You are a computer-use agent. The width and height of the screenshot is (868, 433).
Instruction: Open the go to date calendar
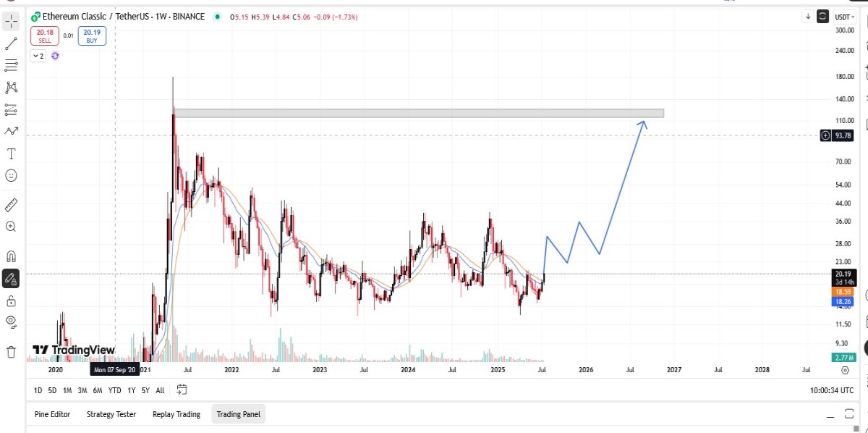(x=182, y=390)
